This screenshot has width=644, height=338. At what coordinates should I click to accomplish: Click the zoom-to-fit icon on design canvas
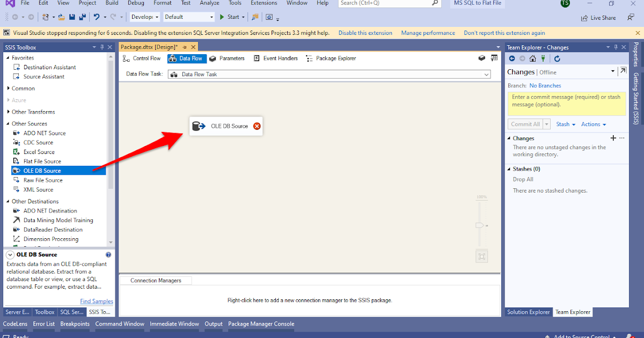pos(481,256)
